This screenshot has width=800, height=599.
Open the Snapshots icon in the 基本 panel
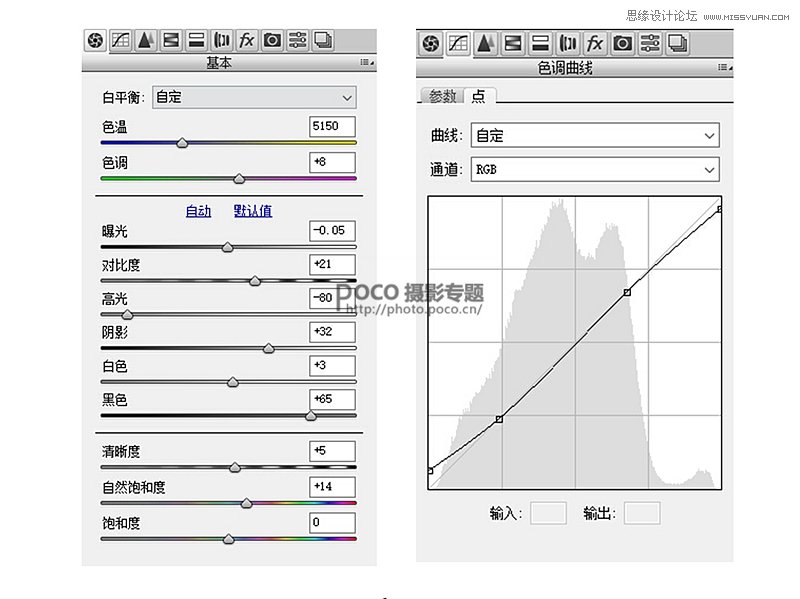coord(322,40)
